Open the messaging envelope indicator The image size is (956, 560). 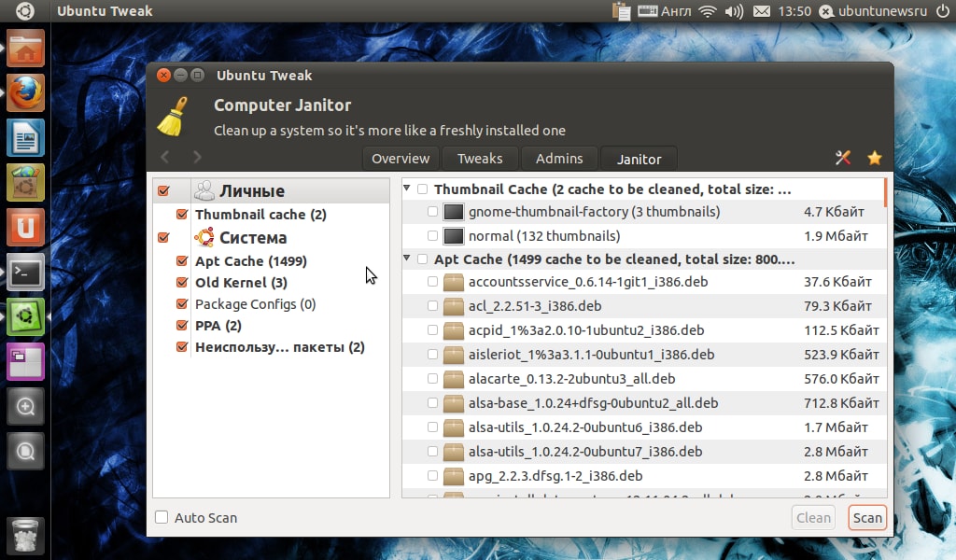[762, 11]
